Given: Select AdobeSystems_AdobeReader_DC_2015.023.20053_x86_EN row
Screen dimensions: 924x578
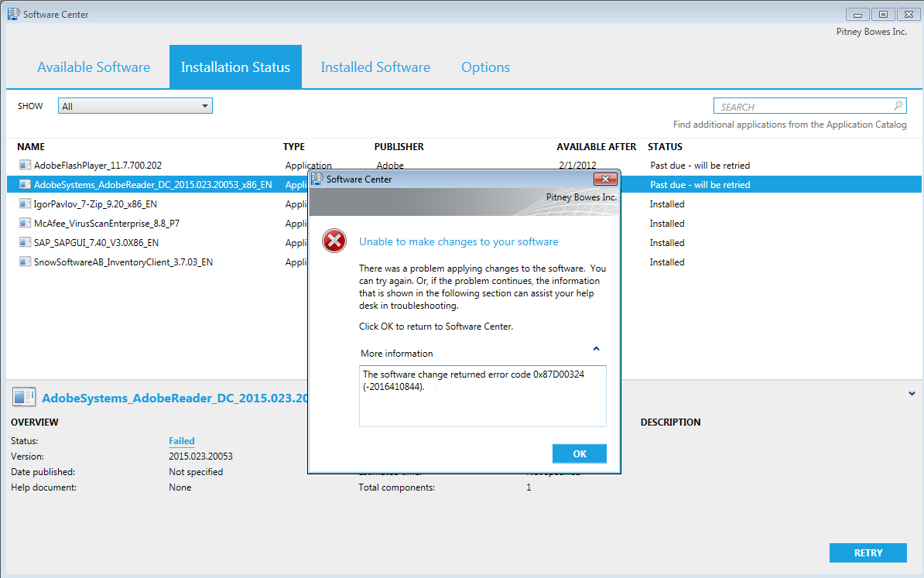Looking at the screenshot, I should point(464,184).
